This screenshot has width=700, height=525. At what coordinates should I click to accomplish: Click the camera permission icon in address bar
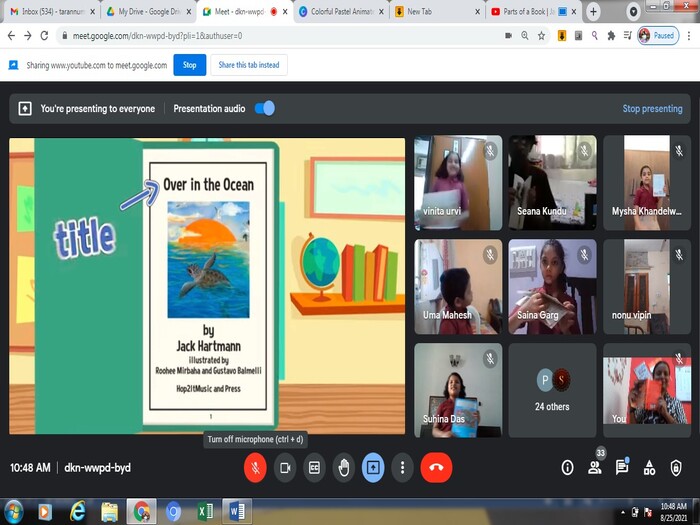(508, 36)
